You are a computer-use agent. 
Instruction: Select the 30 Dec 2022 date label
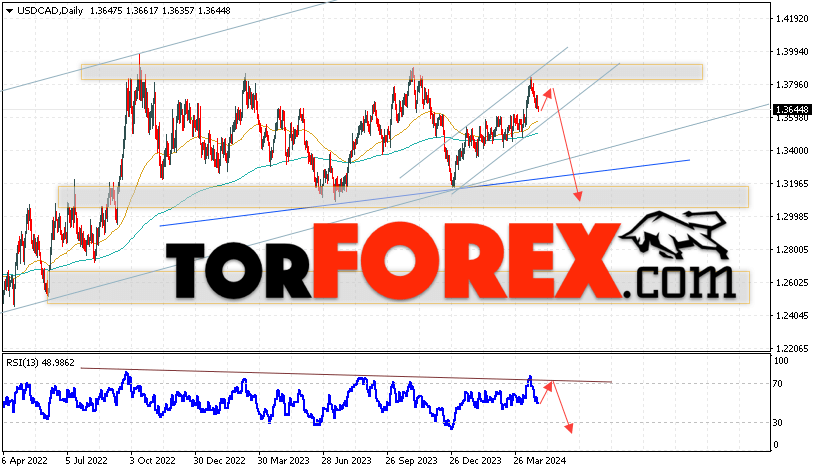219,461
